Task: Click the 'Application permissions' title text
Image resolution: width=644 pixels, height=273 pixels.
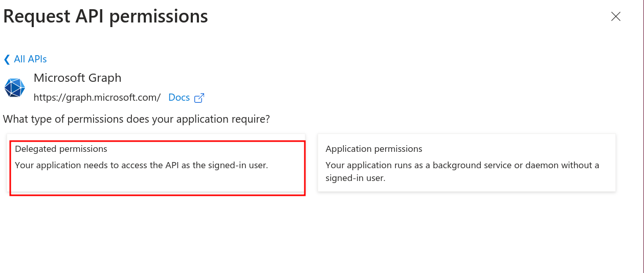Action: click(374, 149)
